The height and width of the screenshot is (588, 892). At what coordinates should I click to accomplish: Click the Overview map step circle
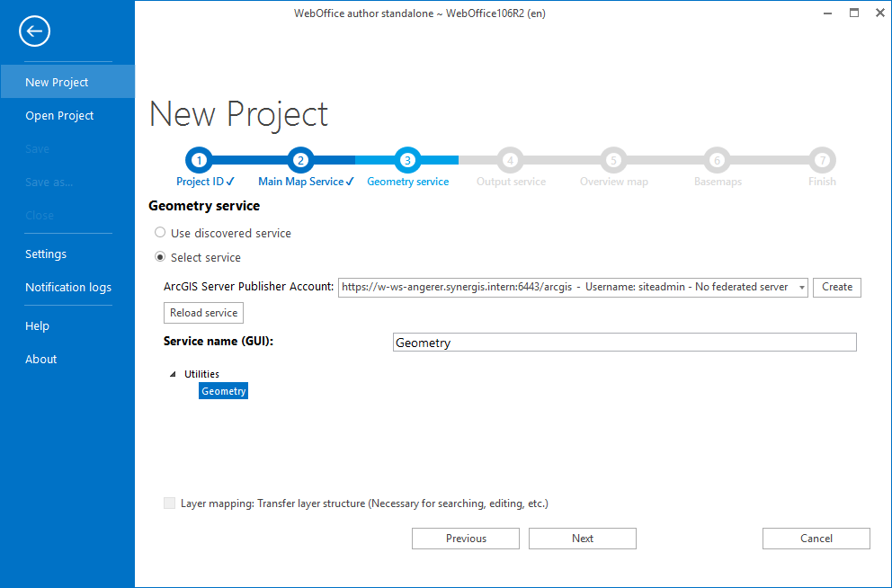(613, 159)
